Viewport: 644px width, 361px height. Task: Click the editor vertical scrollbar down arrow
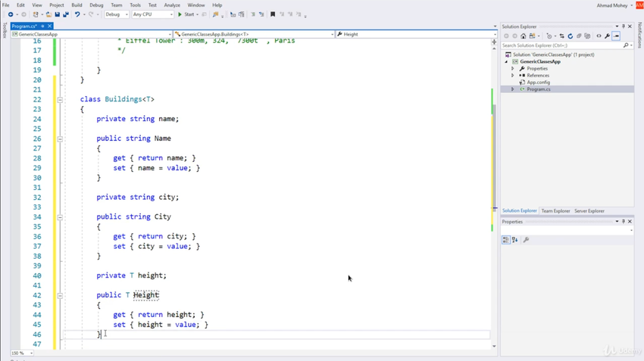coord(494,346)
